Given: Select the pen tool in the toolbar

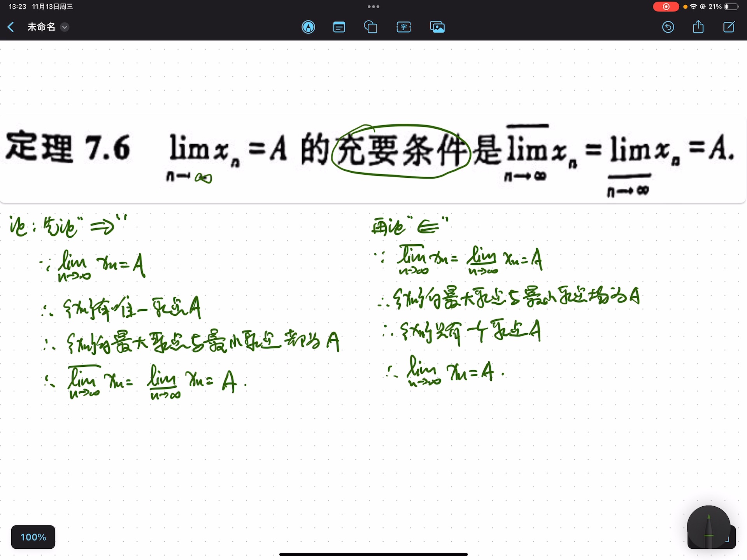Looking at the screenshot, I should pyautogui.click(x=308, y=27).
